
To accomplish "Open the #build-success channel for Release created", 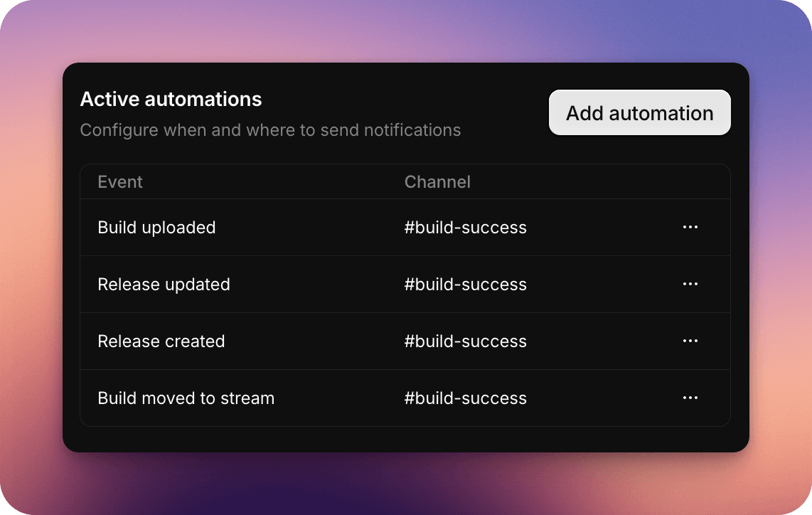I will 466,341.
